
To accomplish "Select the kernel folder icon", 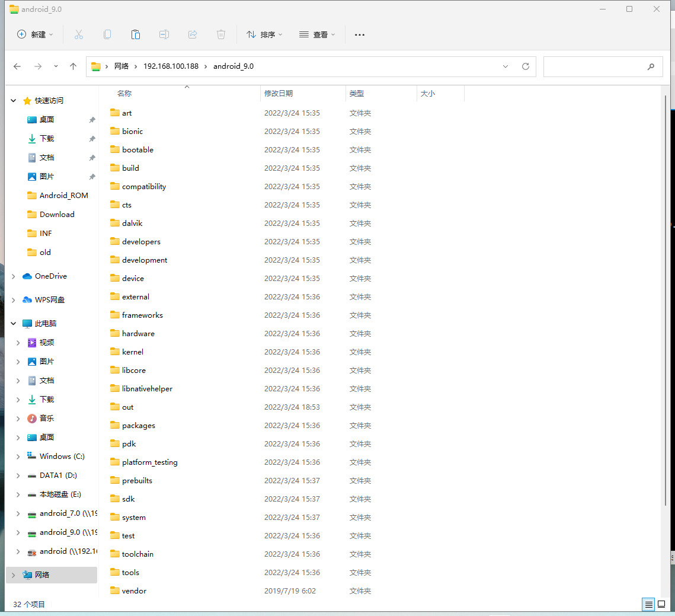I will click(x=114, y=352).
